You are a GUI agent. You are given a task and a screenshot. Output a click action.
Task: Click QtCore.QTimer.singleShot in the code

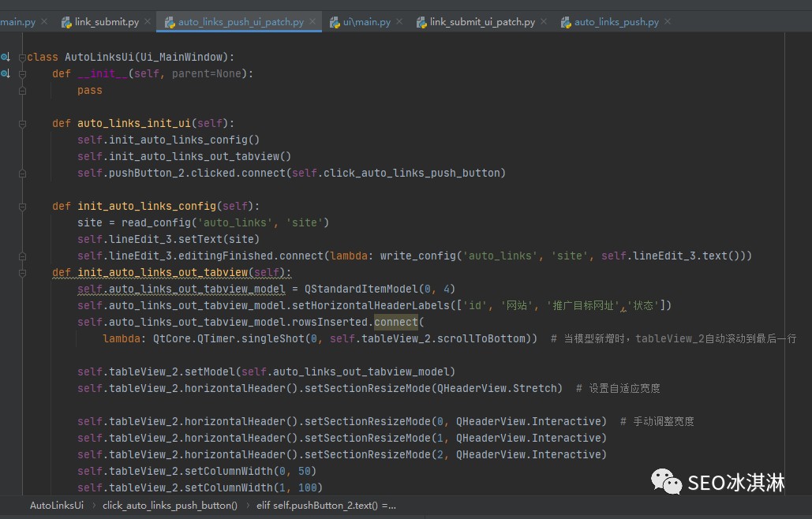click(228, 338)
